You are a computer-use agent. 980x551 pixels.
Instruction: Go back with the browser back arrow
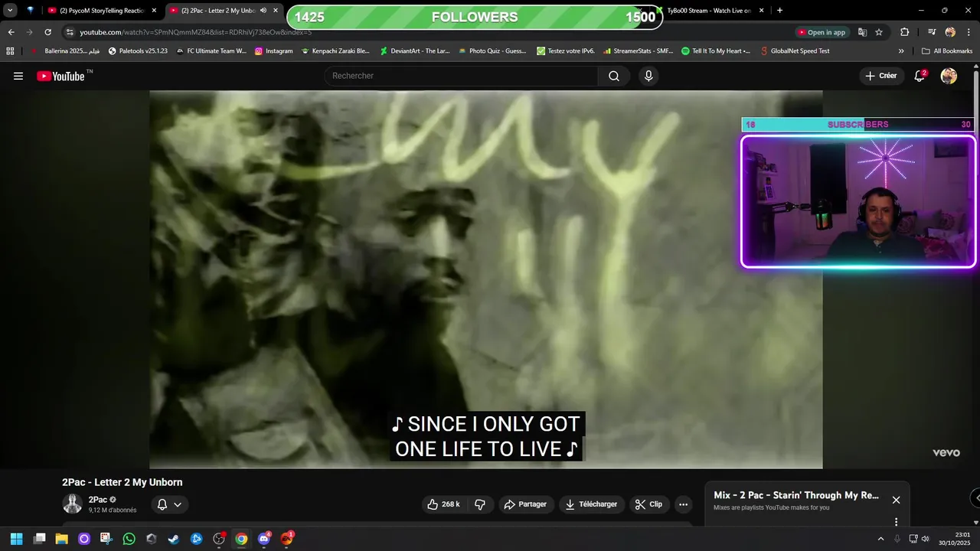click(x=11, y=32)
